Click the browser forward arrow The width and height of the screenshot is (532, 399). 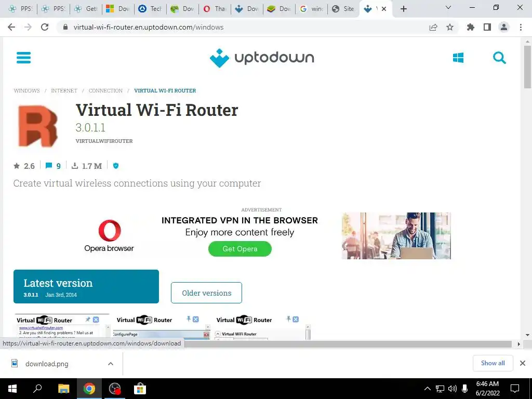(28, 27)
